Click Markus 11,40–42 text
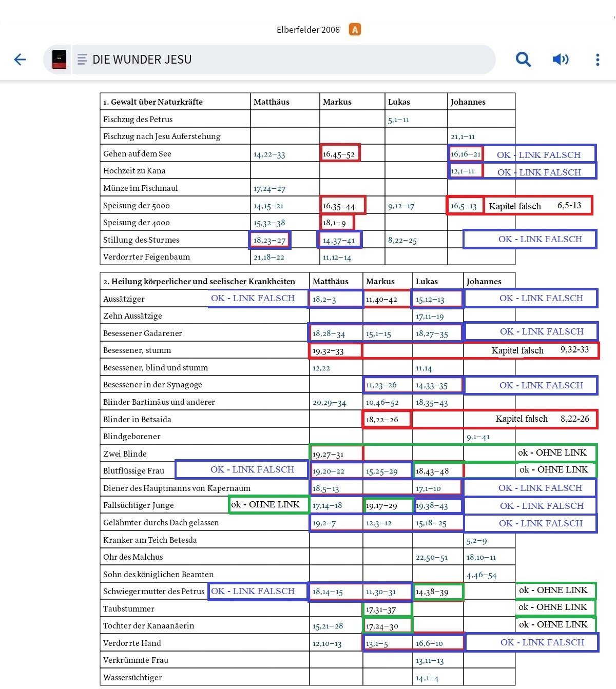Image resolution: width=616 pixels, height=689 pixels. click(381, 300)
